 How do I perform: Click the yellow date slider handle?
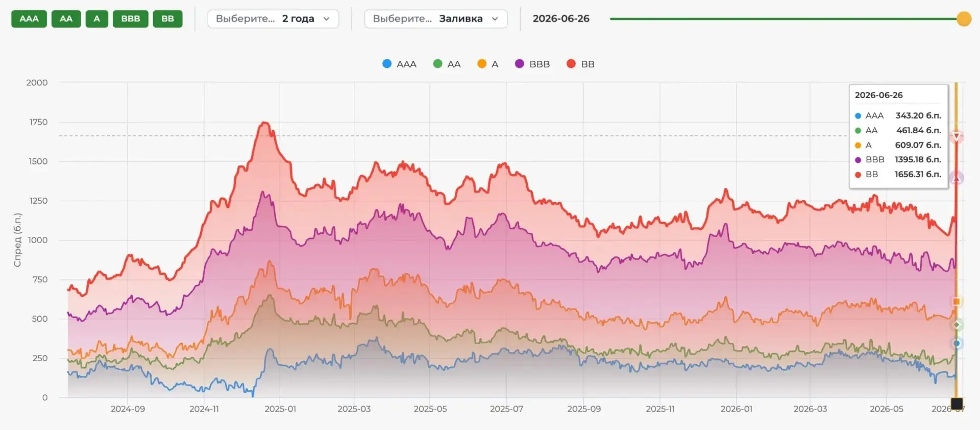coord(964,19)
